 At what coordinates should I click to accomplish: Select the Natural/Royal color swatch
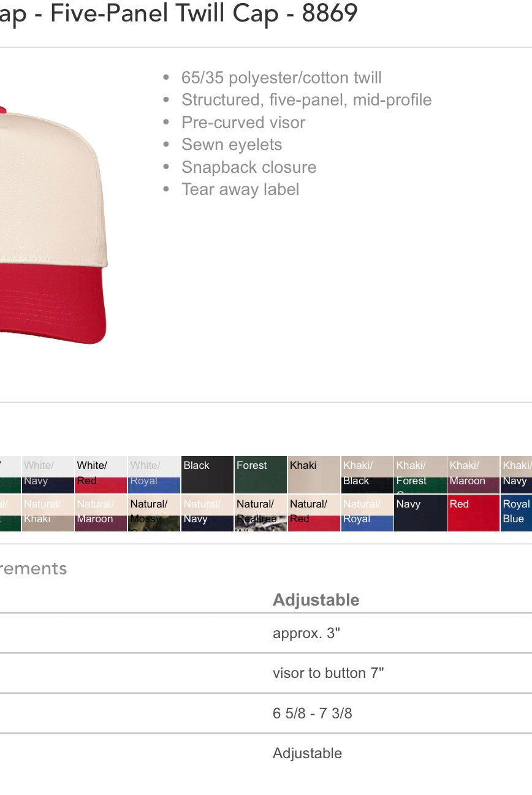tap(367, 512)
